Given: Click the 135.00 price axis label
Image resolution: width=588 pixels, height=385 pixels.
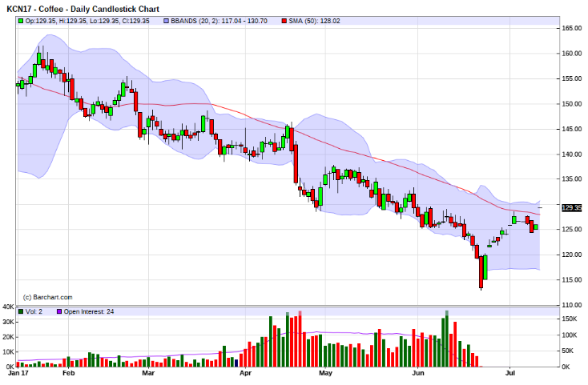Looking at the screenshot, I should 572,179.
